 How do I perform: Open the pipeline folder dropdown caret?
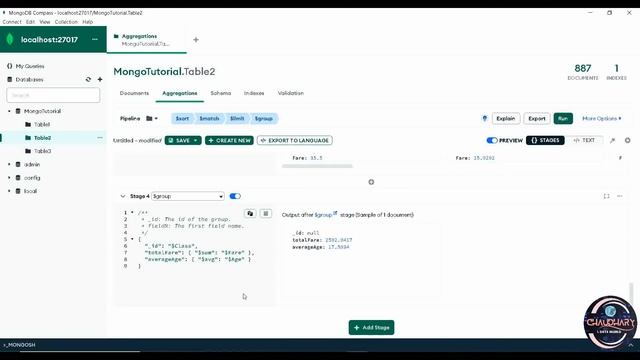(x=156, y=118)
